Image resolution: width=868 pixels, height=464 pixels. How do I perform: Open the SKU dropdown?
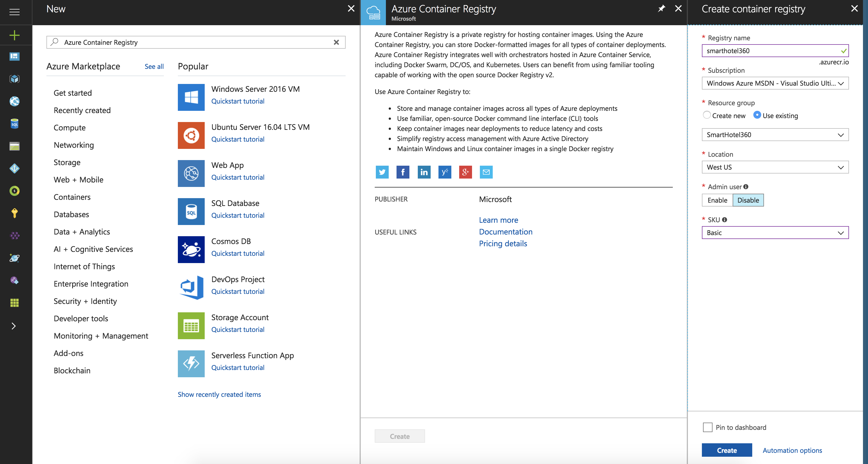pyautogui.click(x=775, y=233)
